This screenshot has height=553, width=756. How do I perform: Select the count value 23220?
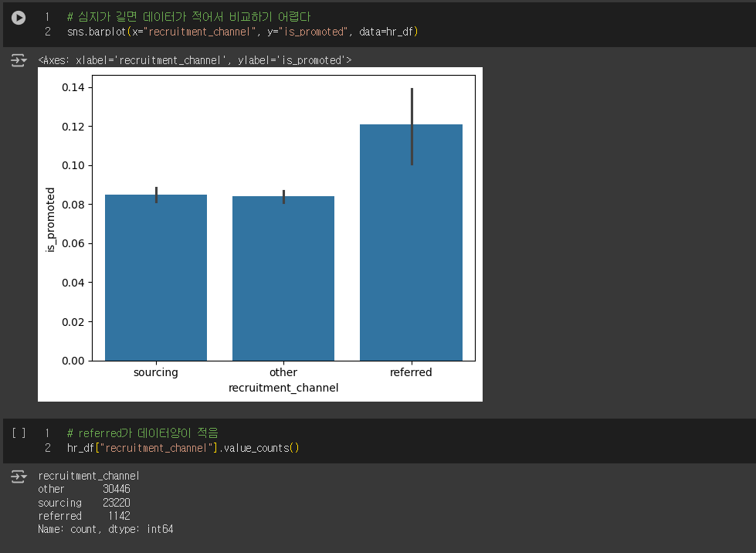pos(116,503)
